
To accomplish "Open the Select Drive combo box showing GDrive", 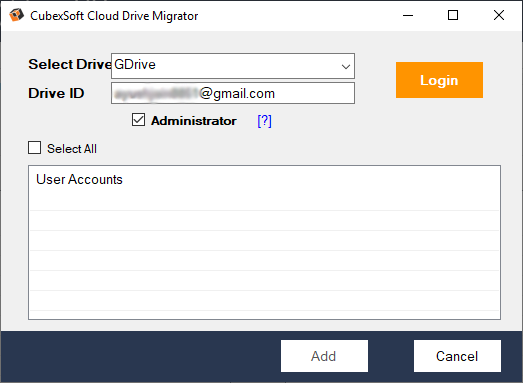I will pos(232,66).
